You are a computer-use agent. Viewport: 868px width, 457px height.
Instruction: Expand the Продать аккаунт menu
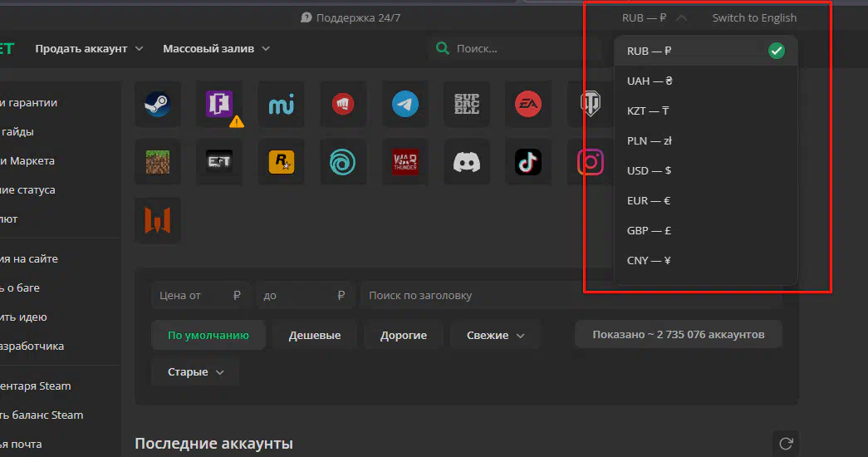[89, 49]
